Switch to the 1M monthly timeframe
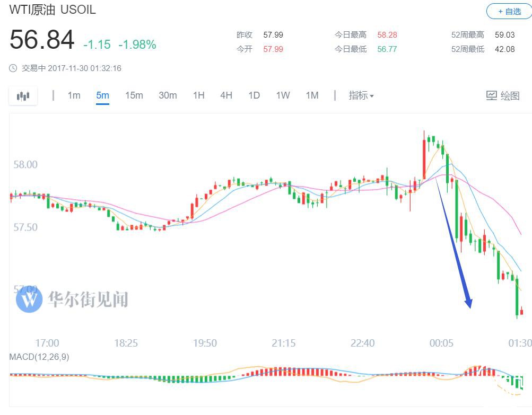Viewport: 532px width, 415px height. point(312,95)
